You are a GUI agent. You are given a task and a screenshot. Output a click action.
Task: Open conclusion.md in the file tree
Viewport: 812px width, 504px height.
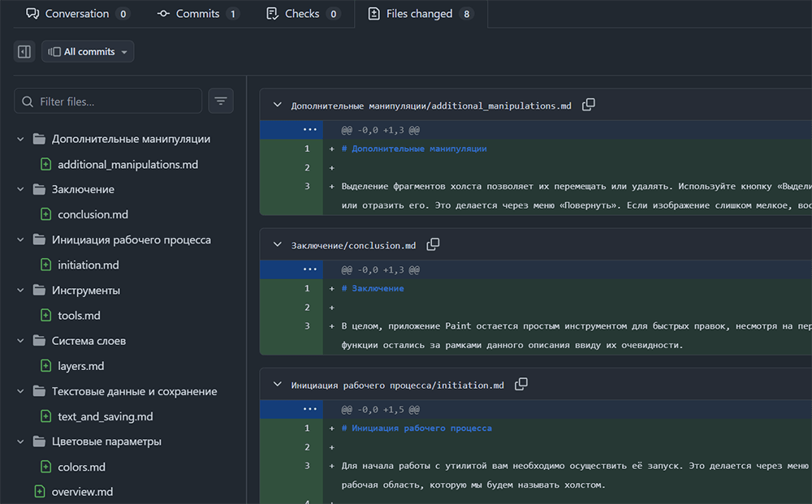(93, 214)
